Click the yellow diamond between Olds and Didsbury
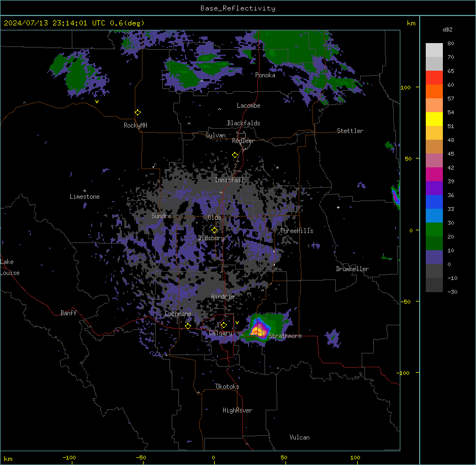Viewport: 476px width, 465px height. (x=214, y=230)
